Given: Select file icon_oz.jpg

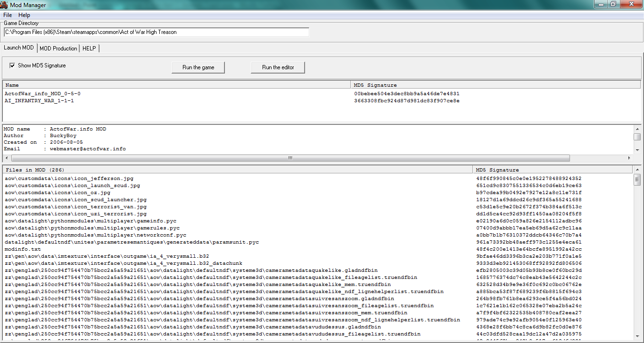Looking at the screenshot, I should [x=58, y=193].
